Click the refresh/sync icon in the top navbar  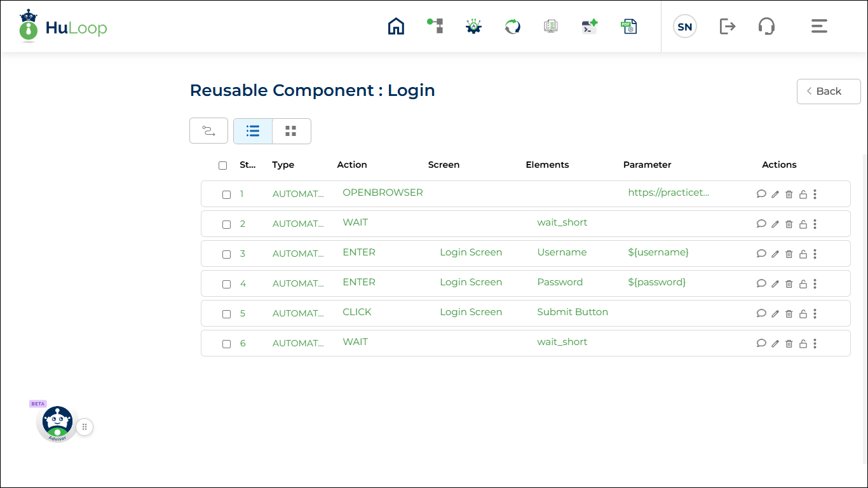(x=512, y=26)
